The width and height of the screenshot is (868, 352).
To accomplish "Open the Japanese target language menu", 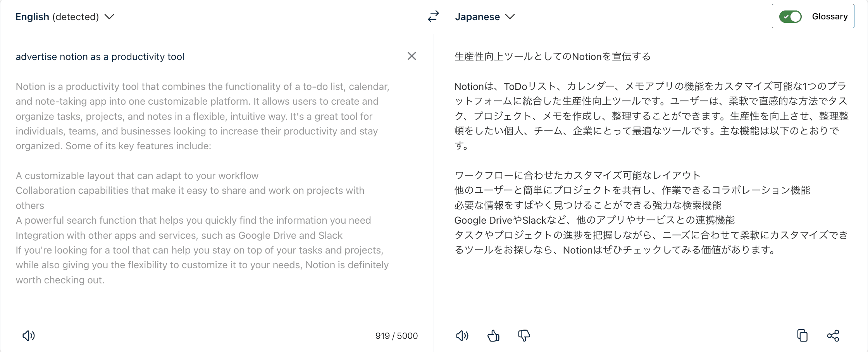I will click(x=477, y=17).
